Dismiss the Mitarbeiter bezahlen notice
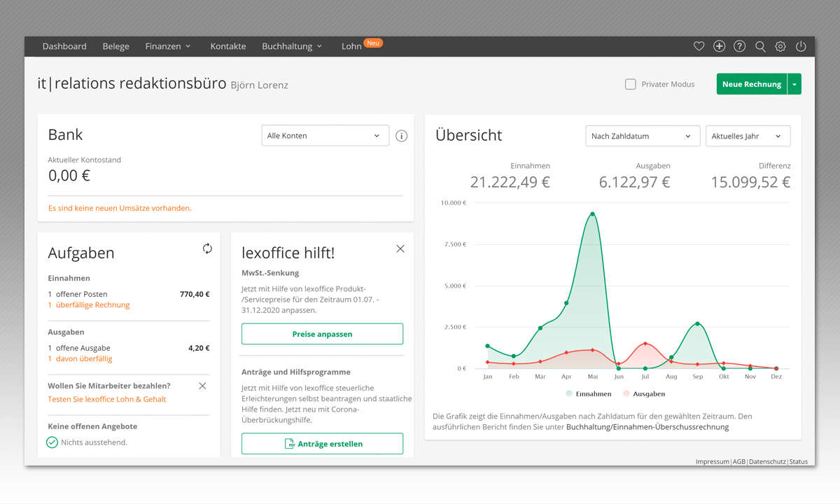Image resolution: width=840 pixels, height=504 pixels. click(202, 386)
